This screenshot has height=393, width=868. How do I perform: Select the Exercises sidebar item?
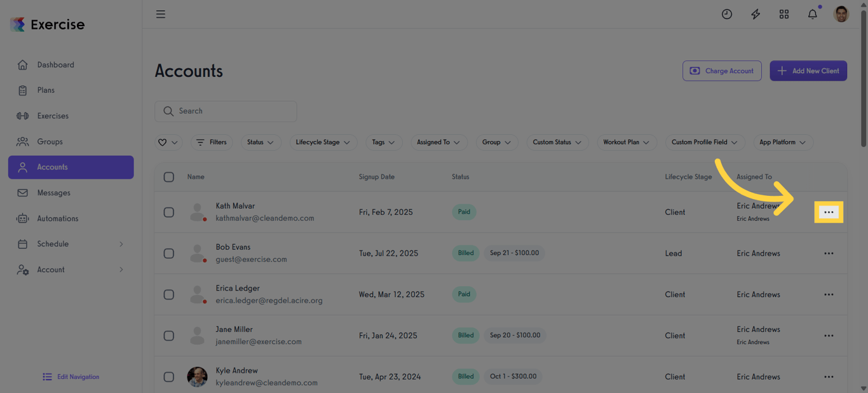click(53, 116)
